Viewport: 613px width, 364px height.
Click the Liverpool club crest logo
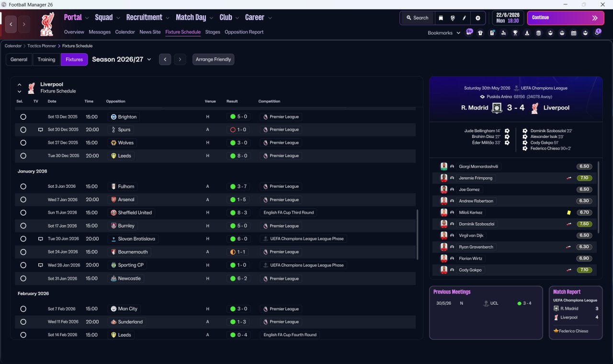pos(47,24)
